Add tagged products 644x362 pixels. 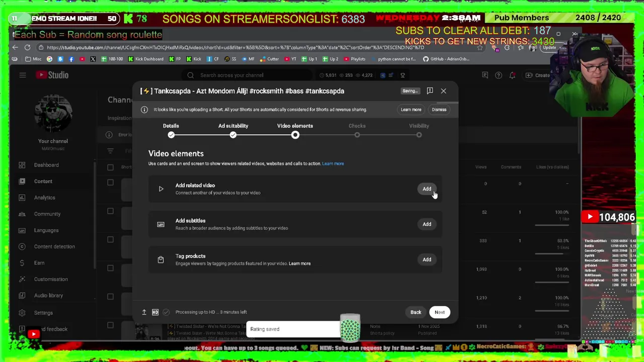pyautogui.click(x=427, y=259)
